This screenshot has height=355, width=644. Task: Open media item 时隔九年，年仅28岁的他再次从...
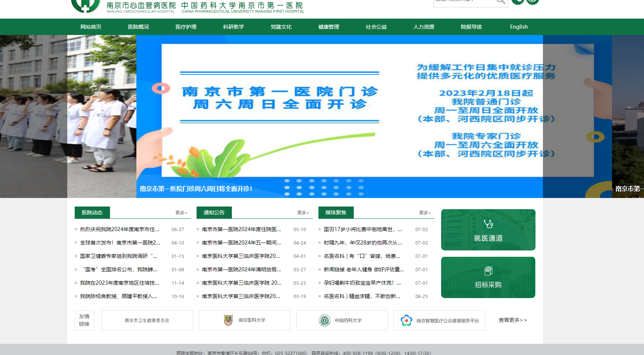point(362,243)
